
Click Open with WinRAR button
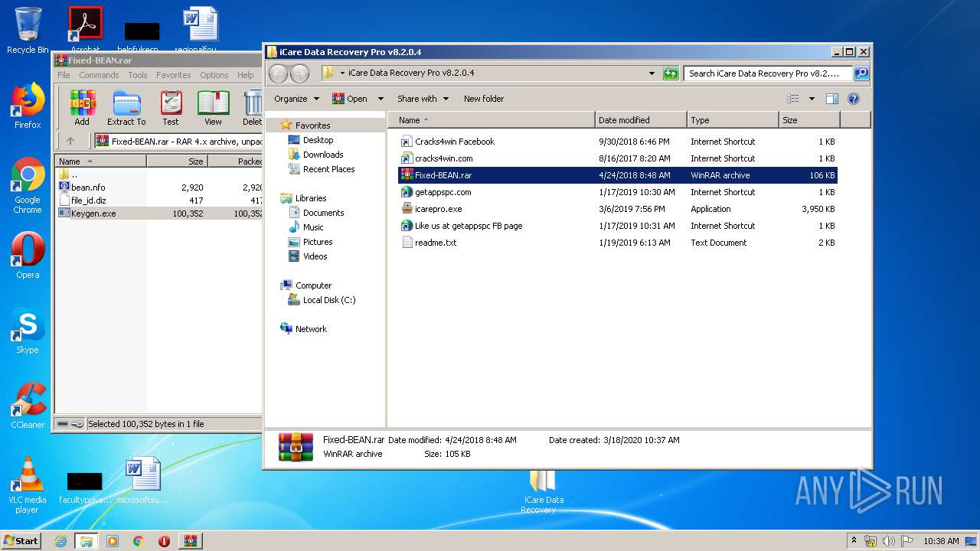(350, 99)
